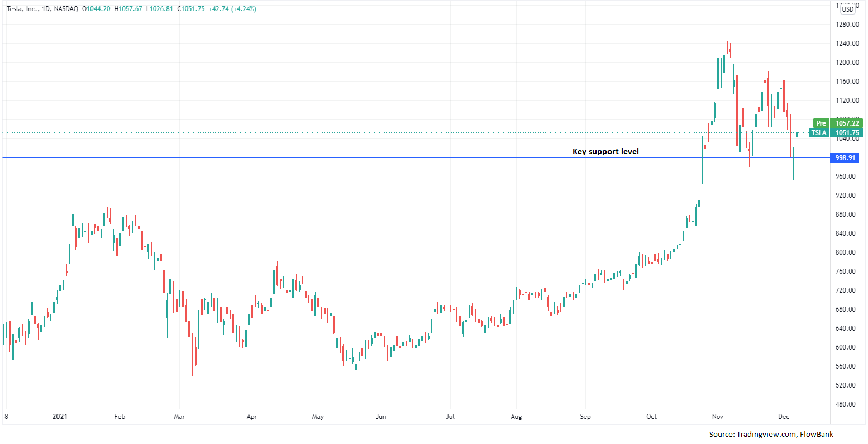Click the Sep label on the date axis
This screenshot has width=868, height=444.
[x=585, y=417]
